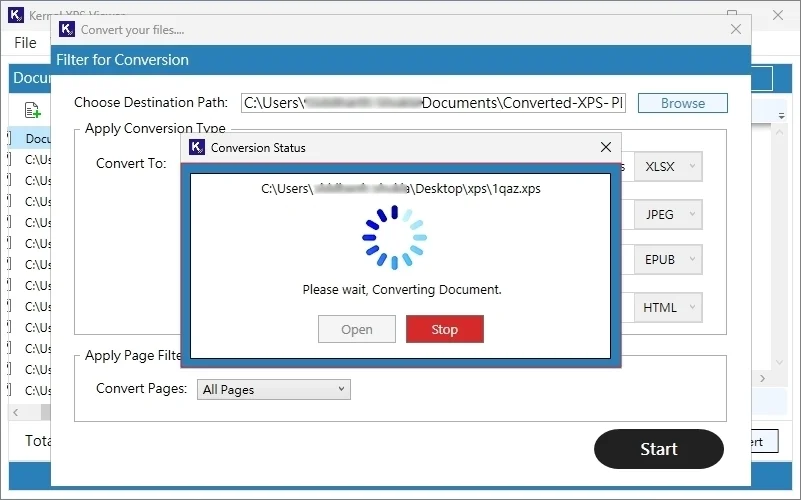The height and width of the screenshot is (500, 801).
Task: Click the Kernel logo in Convert your files title
Action: click(67, 29)
